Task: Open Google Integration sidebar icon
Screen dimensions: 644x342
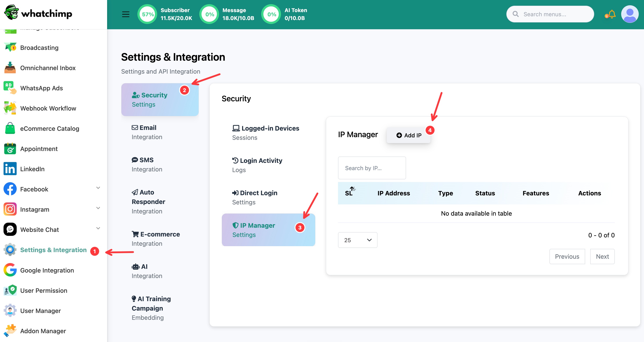Action: (10, 270)
